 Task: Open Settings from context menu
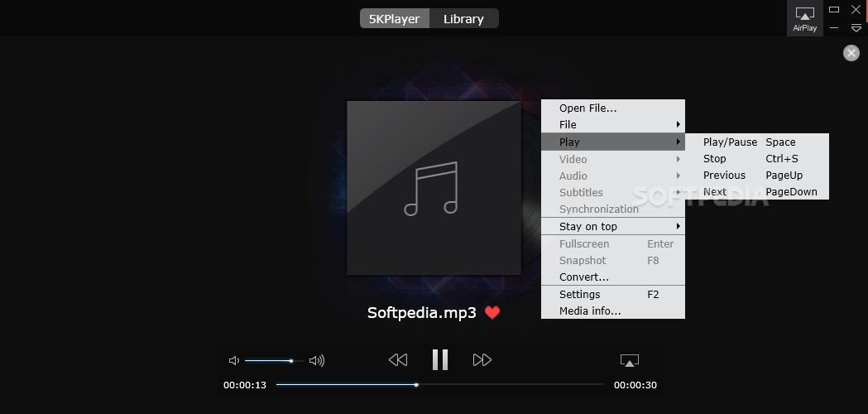tap(613, 294)
